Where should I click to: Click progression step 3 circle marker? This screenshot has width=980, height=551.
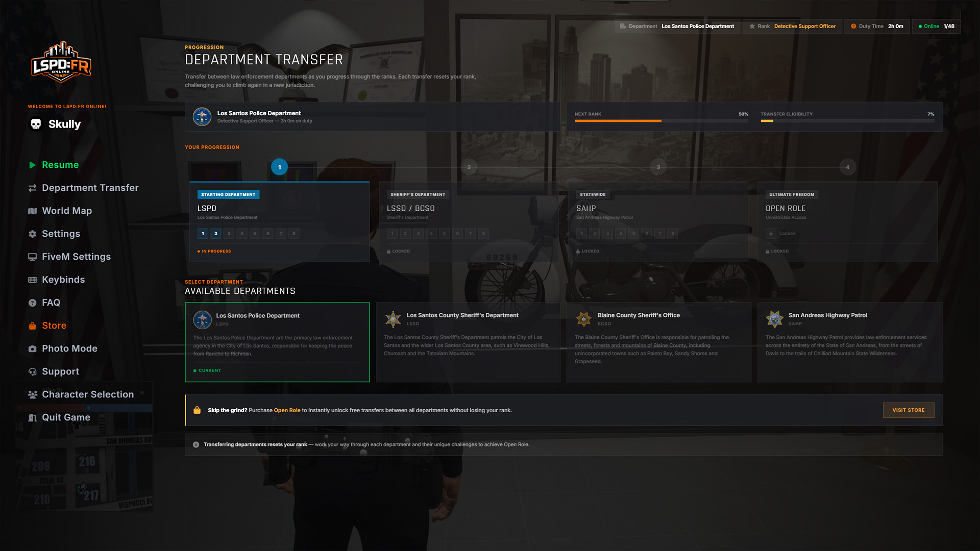pos(658,167)
